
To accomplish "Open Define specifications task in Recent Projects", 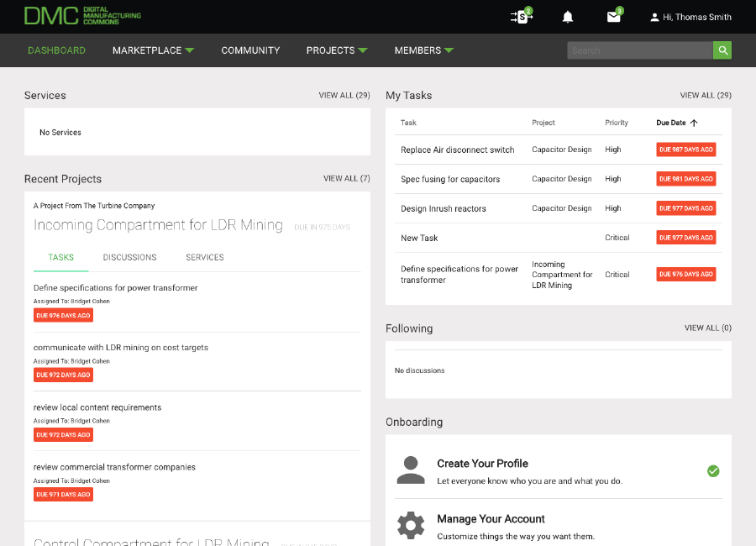I will 115,288.
